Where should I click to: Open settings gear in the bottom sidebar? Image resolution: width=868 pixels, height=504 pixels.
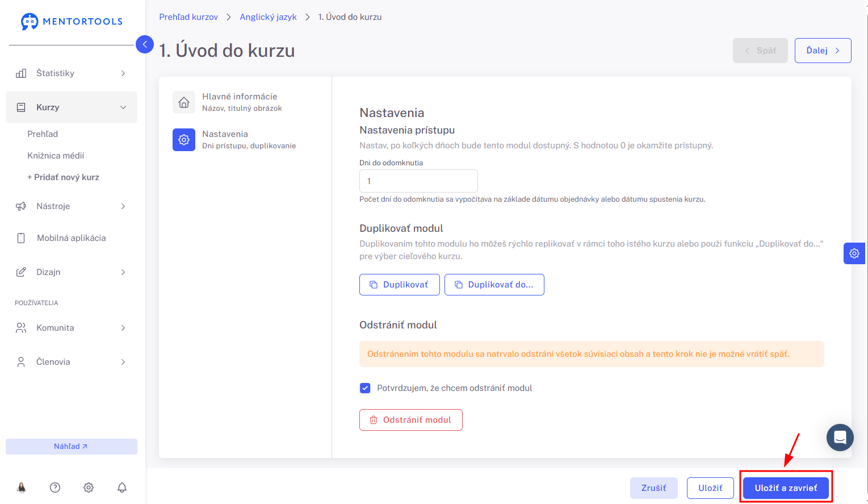(x=89, y=488)
